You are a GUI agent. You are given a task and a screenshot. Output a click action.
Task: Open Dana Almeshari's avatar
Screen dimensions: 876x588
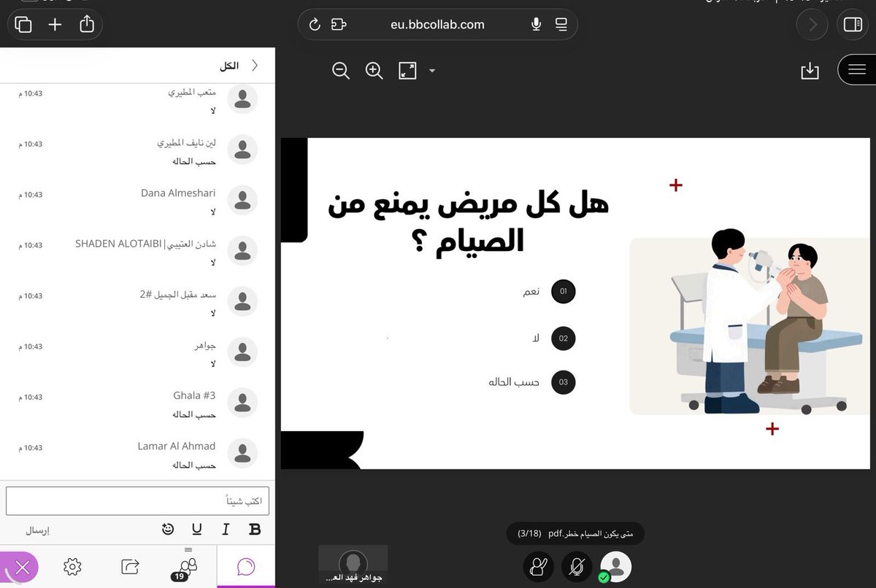(x=242, y=199)
